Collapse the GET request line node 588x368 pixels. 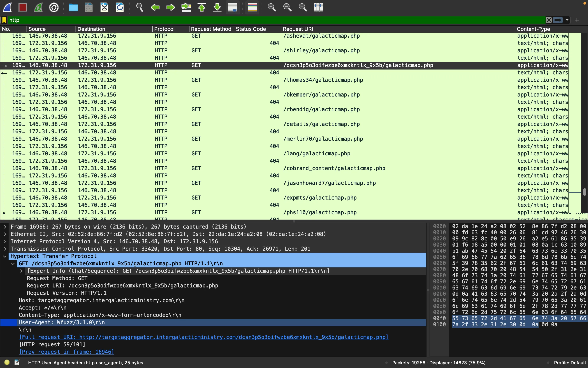click(x=13, y=264)
